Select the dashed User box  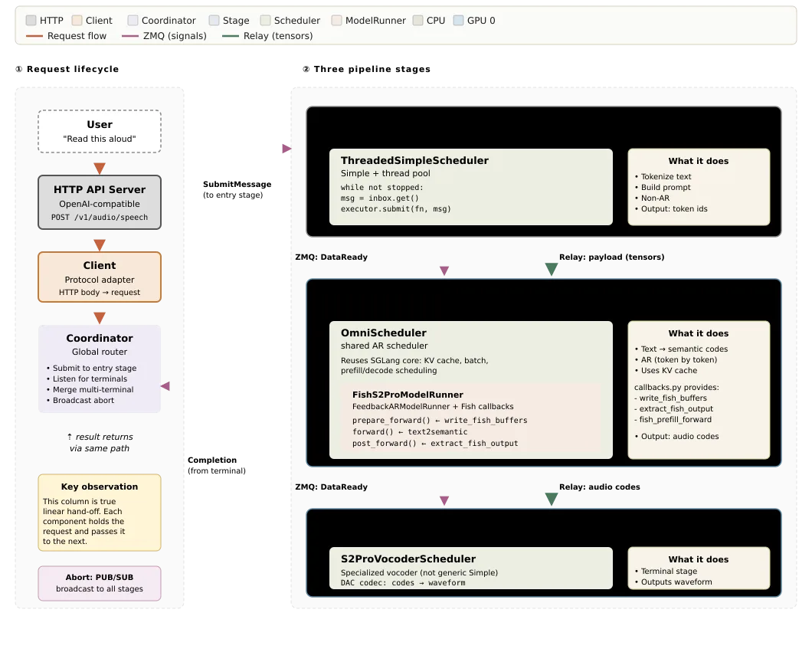point(100,131)
